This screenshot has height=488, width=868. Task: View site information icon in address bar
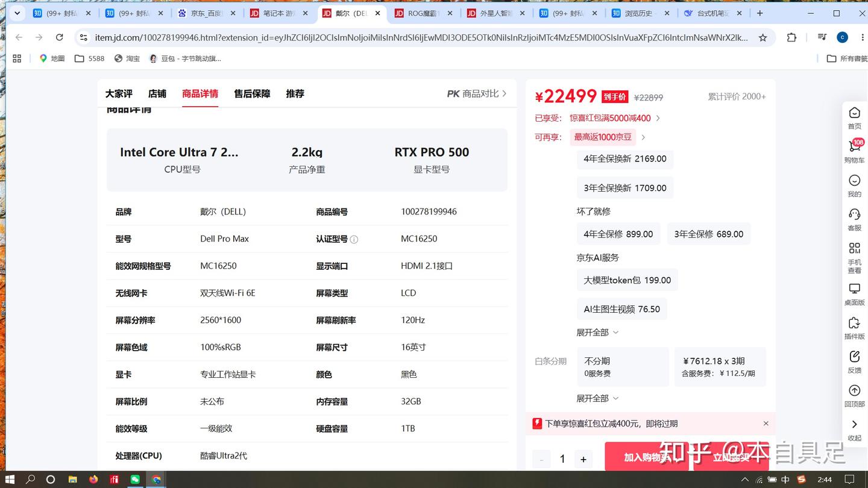point(84,37)
